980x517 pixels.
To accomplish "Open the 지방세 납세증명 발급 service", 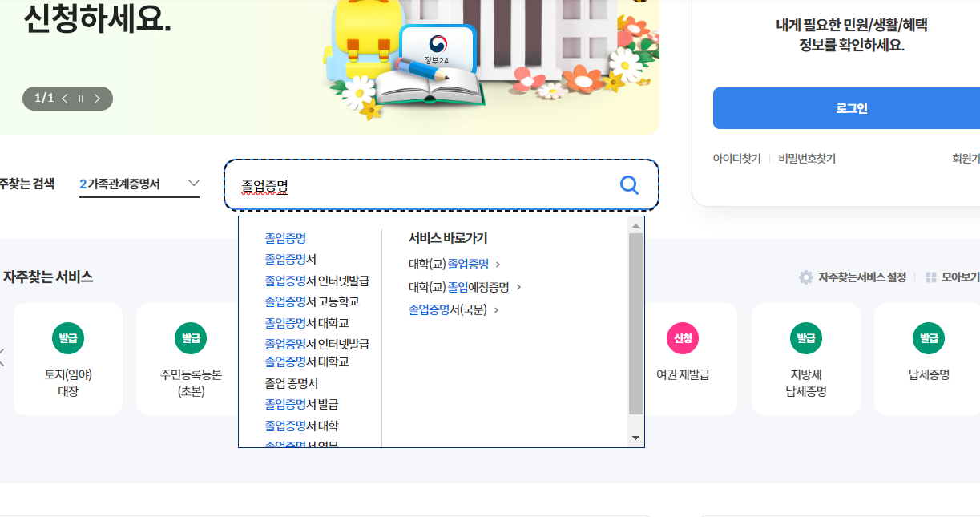I will (x=806, y=359).
